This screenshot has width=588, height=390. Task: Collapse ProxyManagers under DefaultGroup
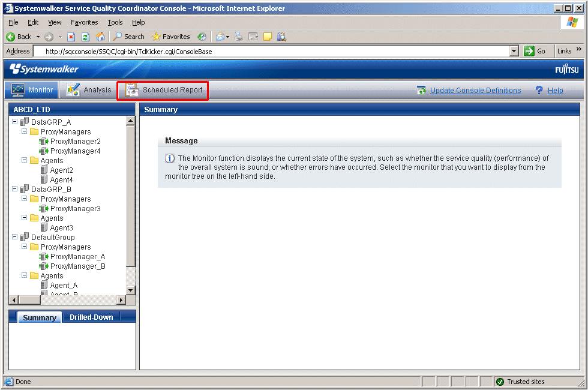[25, 247]
